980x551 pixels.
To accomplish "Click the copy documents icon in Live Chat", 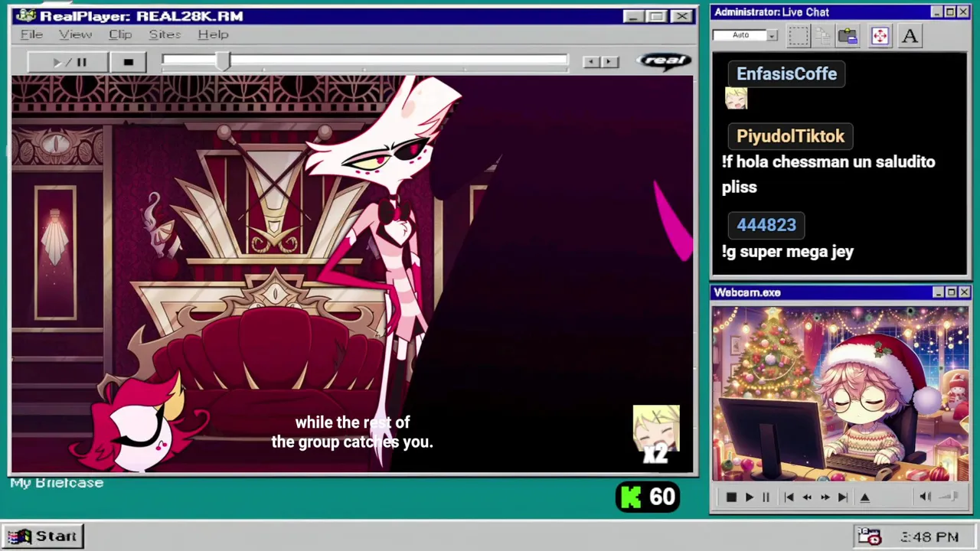I will pos(823,36).
